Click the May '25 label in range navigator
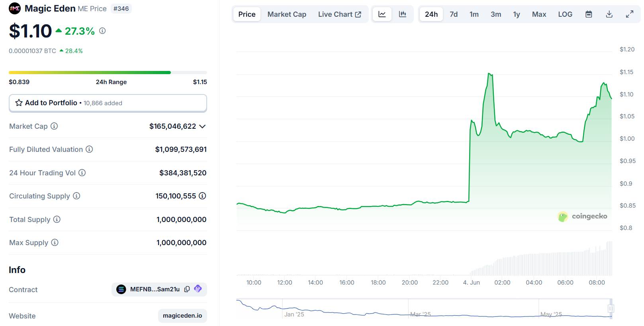 pos(551,314)
